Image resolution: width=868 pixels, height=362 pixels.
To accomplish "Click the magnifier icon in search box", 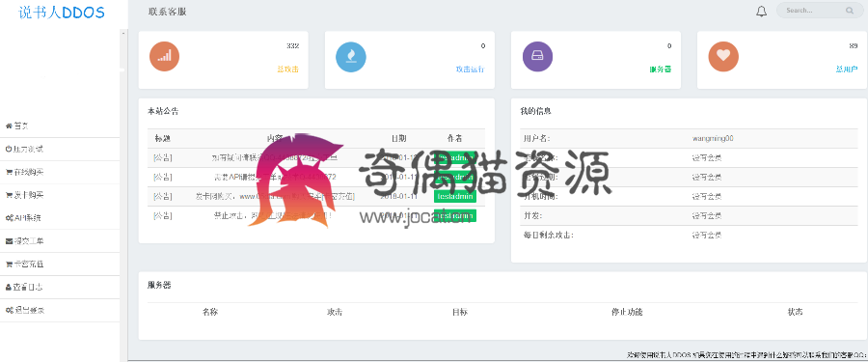I will point(849,11).
